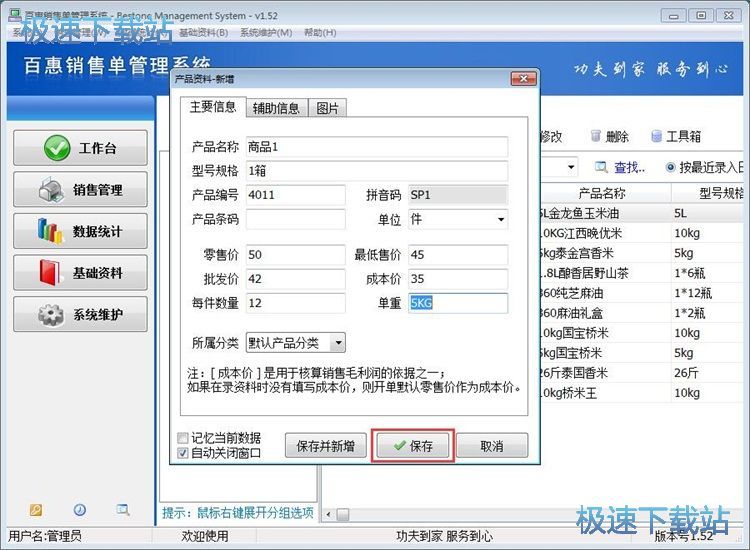Click the 单重 field showing 5KG

458,303
